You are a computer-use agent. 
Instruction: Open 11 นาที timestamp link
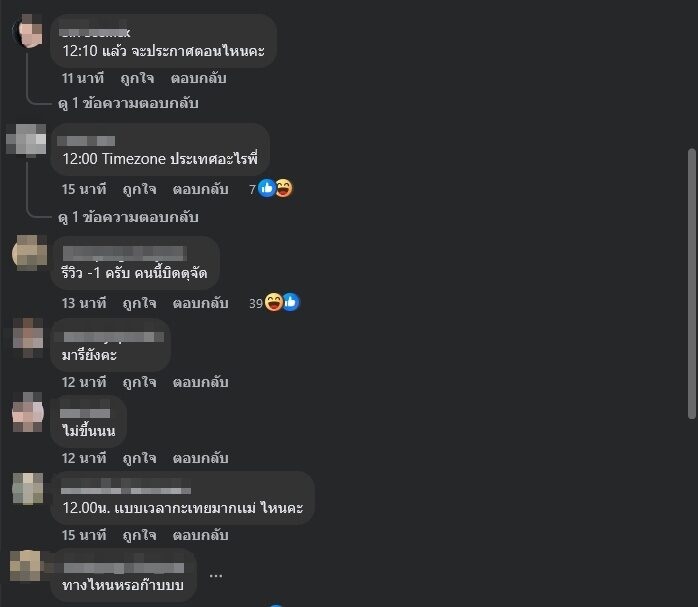pos(83,78)
